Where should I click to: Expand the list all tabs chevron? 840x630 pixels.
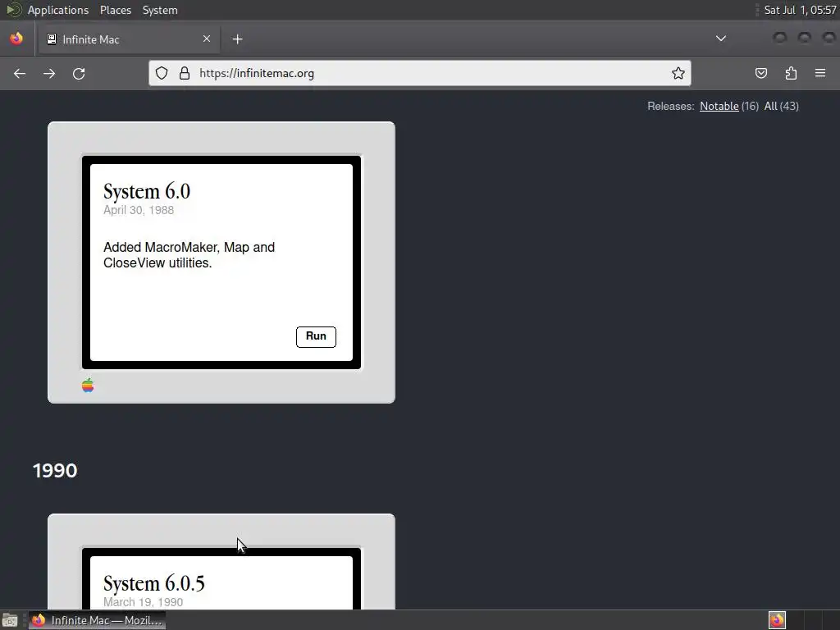pyautogui.click(x=721, y=39)
